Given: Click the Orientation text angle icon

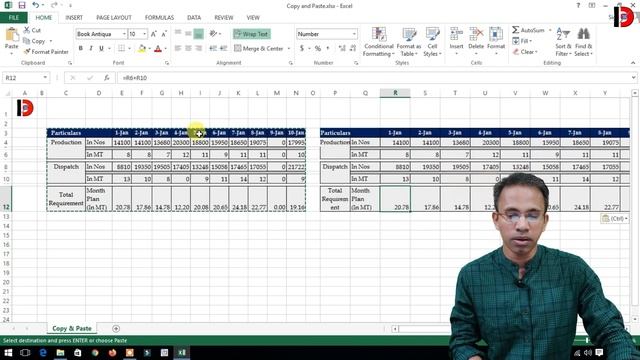Looking at the screenshot, I should pos(213,34).
